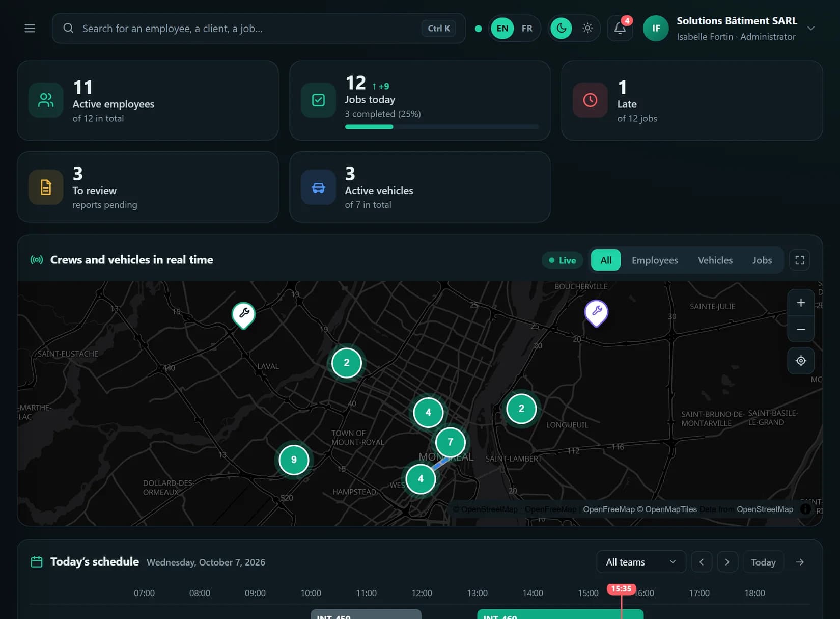The height and width of the screenshot is (619, 840).
Task: Zoom in on the map
Action: click(801, 303)
